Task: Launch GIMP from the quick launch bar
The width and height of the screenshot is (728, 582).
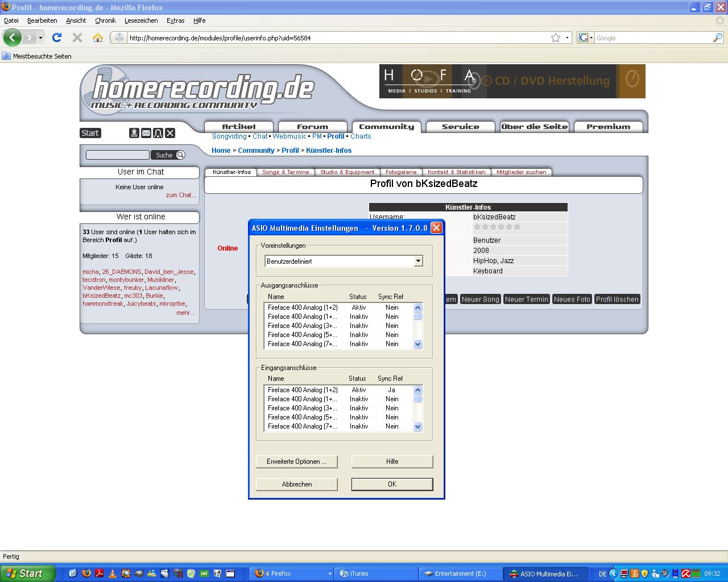Action: point(139,573)
